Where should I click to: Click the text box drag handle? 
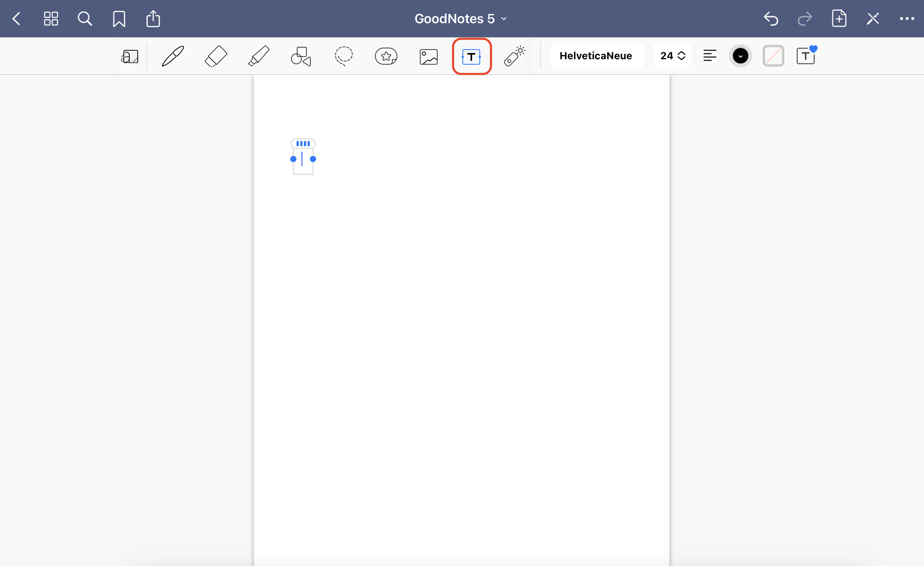303,144
